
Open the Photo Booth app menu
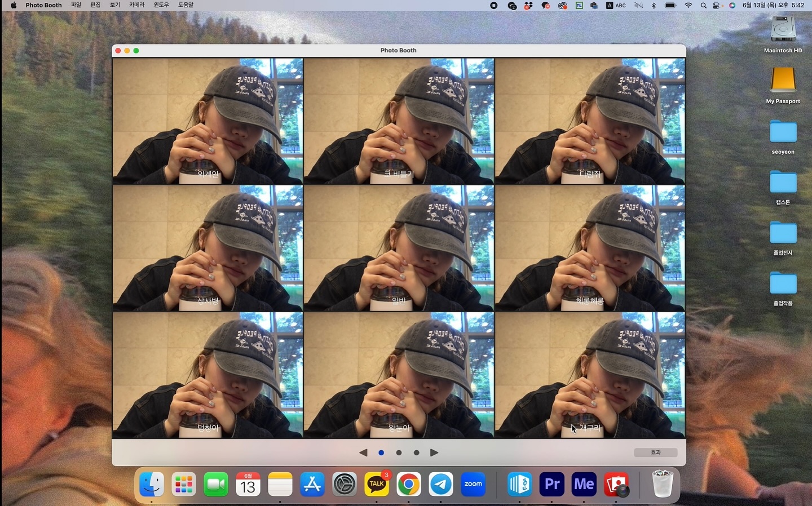point(43,5)
